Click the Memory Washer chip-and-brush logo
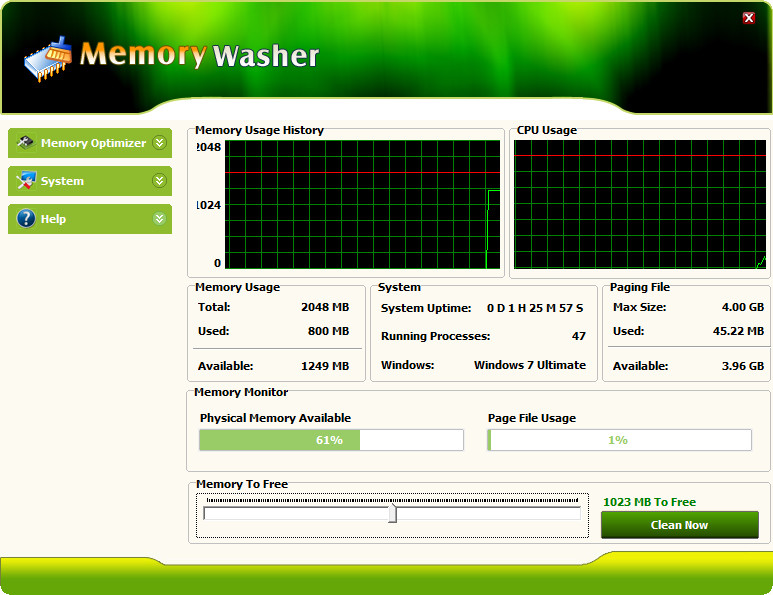Screen dimensions: 773x595 (48, 59)
